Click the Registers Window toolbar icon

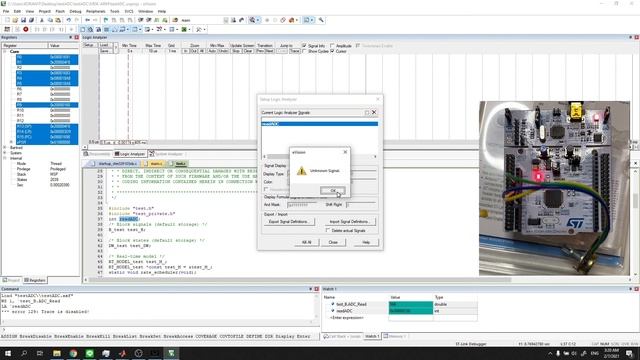click(107, 29)
